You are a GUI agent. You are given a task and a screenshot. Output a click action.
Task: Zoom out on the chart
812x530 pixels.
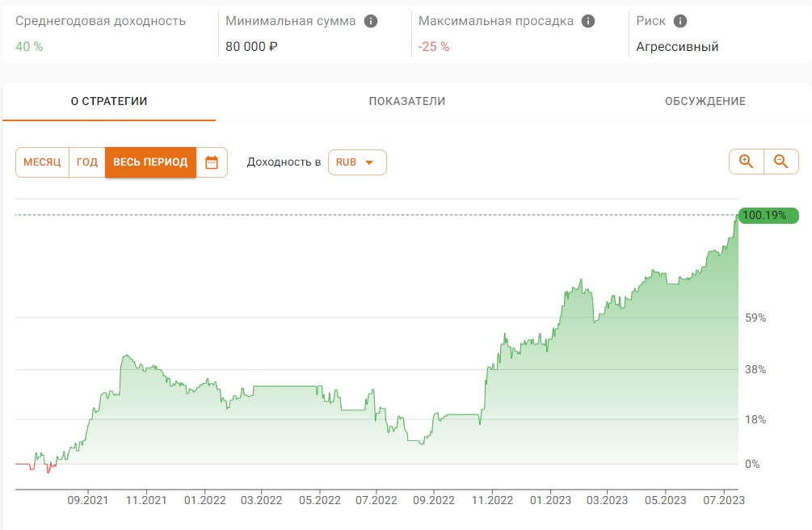coord(781,162)
